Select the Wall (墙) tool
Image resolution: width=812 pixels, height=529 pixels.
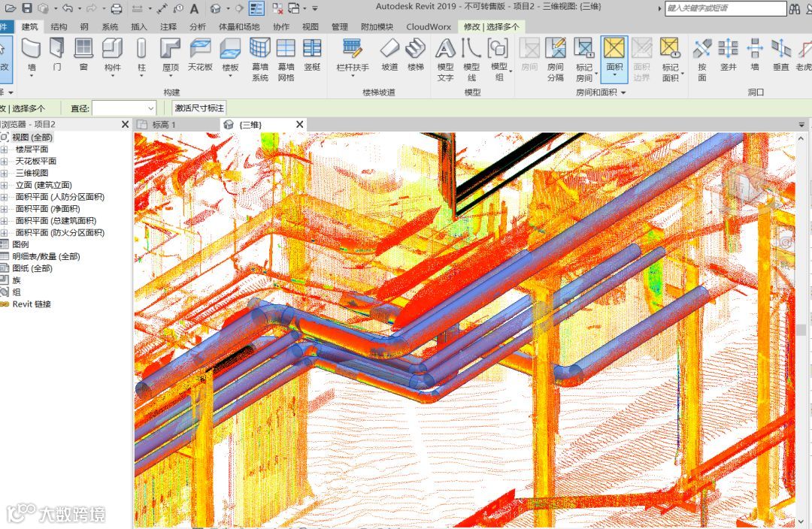pos(32,56)
